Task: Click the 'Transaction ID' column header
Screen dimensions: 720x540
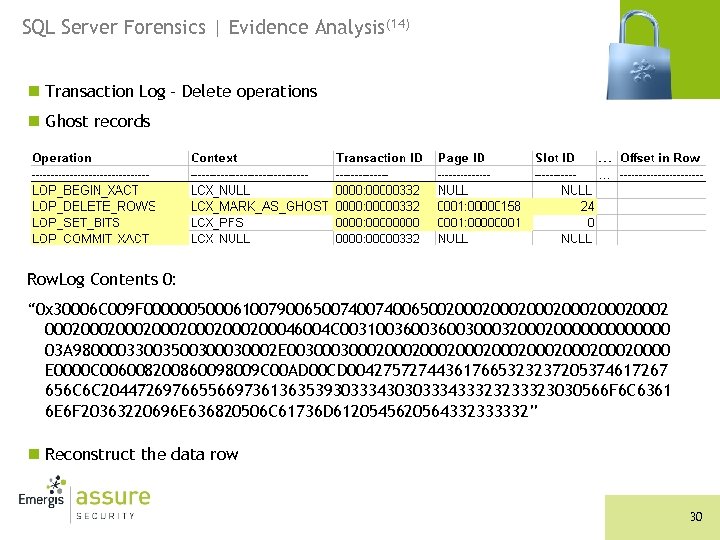Action: 379,158
